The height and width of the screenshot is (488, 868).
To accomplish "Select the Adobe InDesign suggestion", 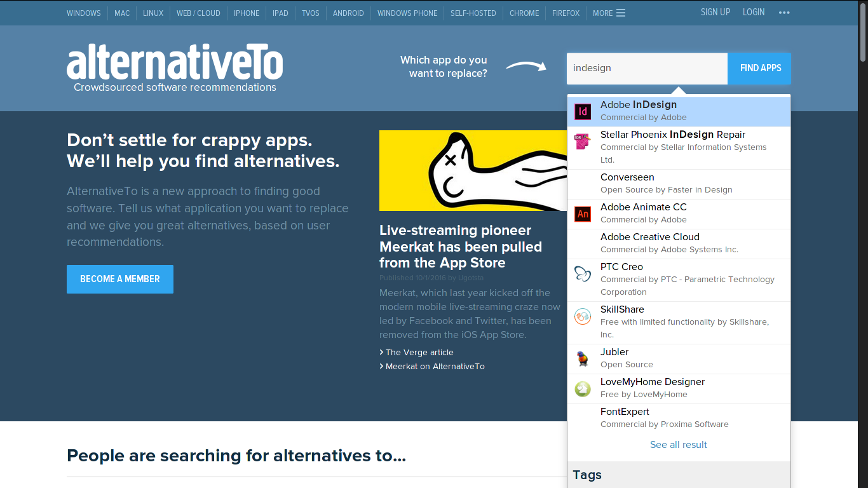I will tap(679, 112).
